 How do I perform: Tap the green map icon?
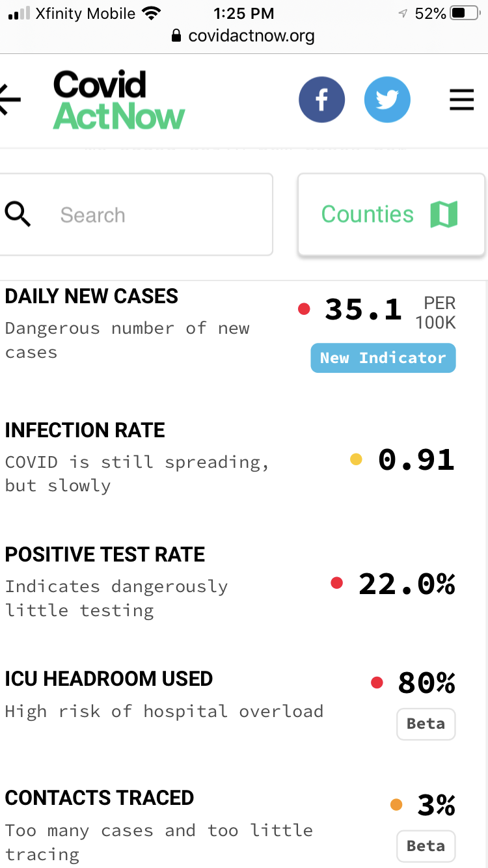[444, 214]
